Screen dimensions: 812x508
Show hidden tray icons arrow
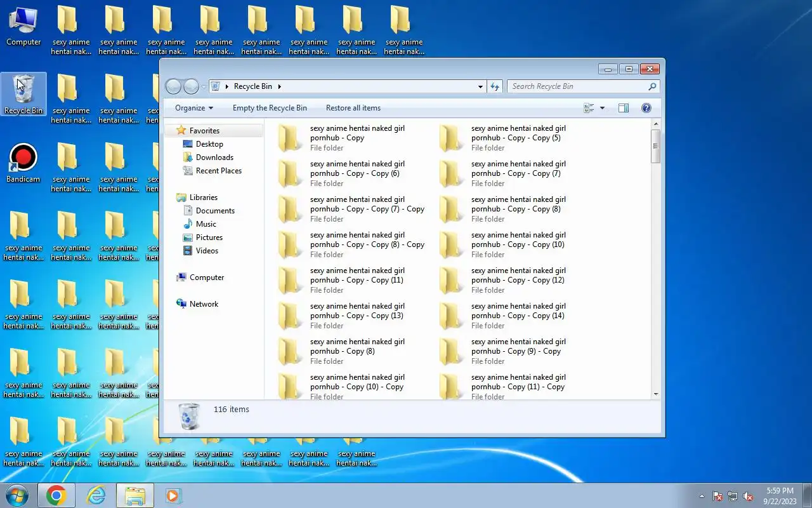702,496
